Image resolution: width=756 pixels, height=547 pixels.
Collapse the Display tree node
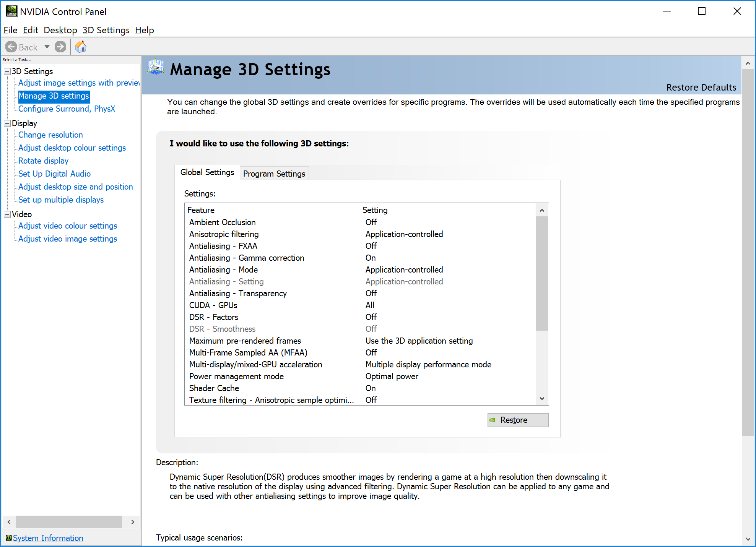(7, 123)
